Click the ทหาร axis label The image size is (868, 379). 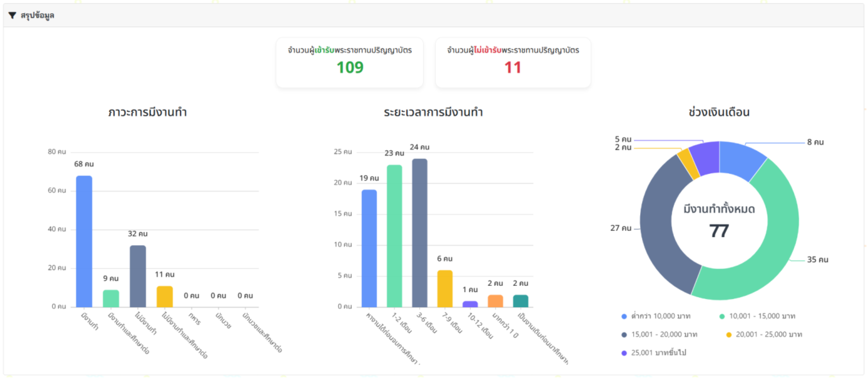tap(194, 318)
